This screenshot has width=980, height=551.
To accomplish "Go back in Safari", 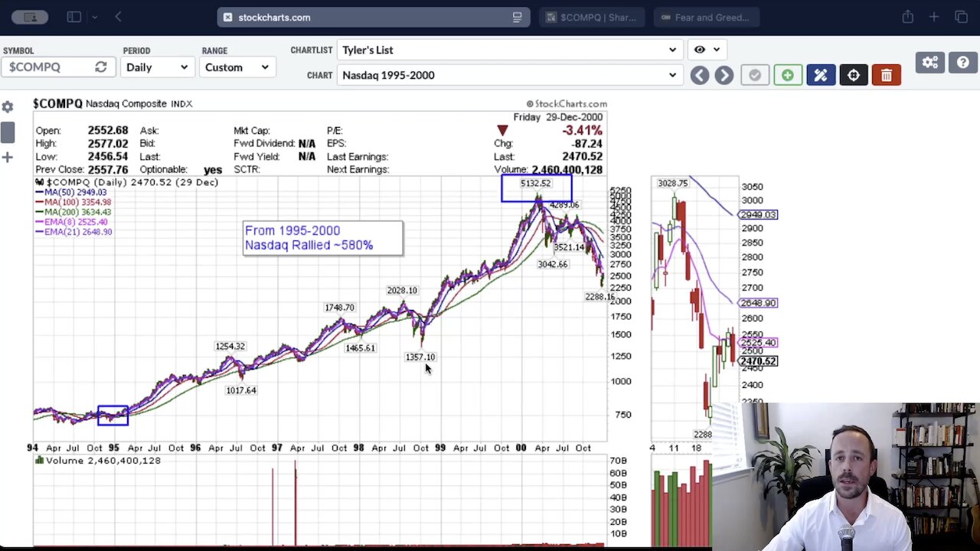I will [119, 17].
